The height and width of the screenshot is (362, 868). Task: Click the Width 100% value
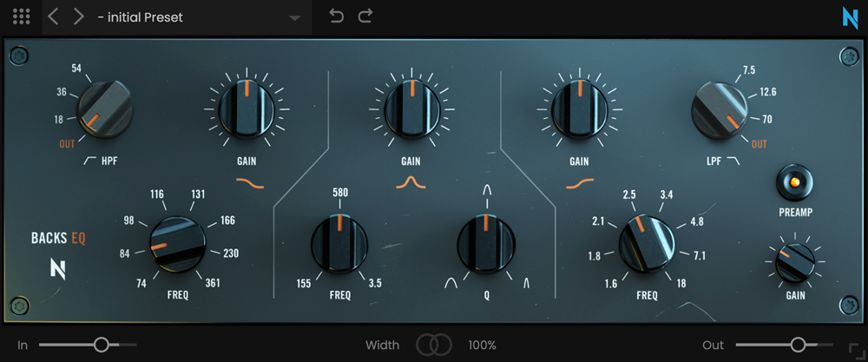tap(483, 345)
